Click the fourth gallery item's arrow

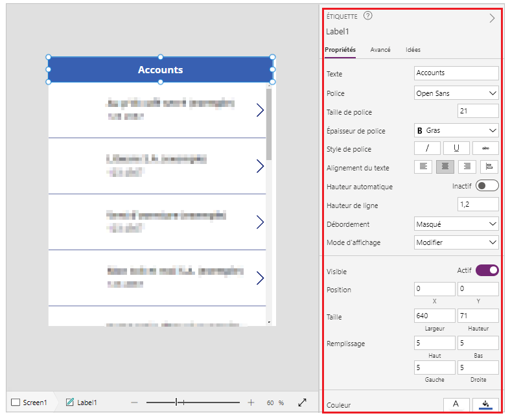point(260,278)
